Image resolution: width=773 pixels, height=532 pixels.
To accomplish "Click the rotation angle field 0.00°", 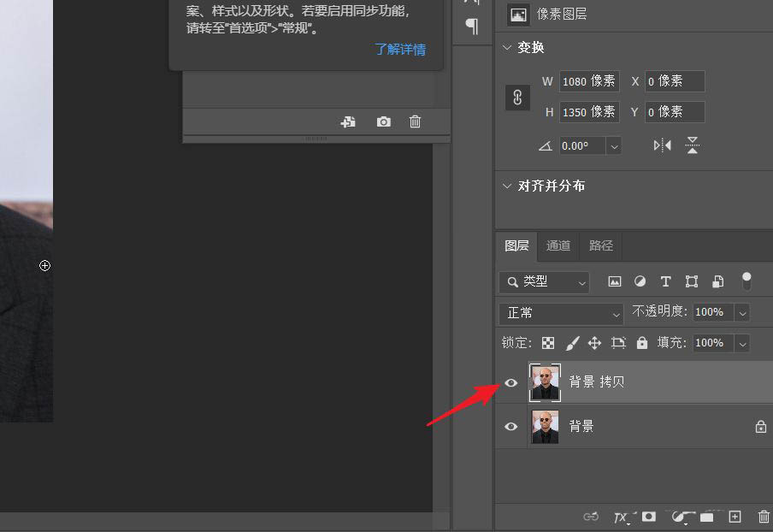I will 582,146.
